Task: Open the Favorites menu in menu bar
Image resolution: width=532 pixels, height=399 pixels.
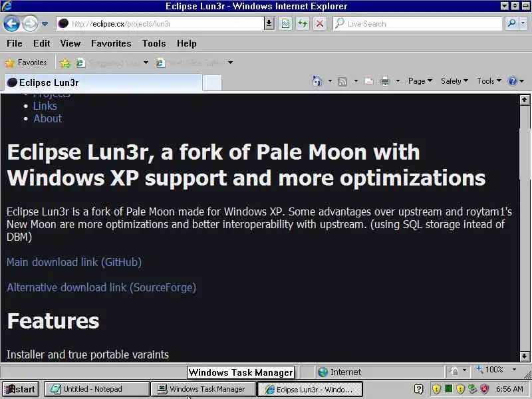Action: [111, 43]
